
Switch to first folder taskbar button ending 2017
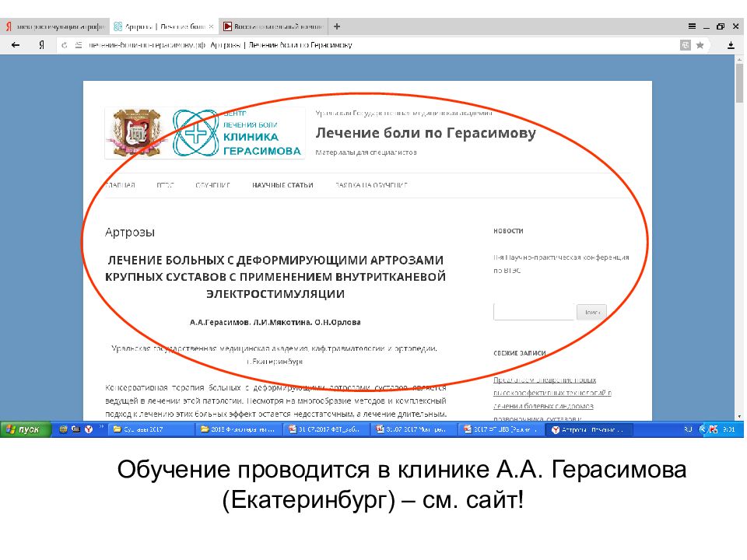(152, 429)
